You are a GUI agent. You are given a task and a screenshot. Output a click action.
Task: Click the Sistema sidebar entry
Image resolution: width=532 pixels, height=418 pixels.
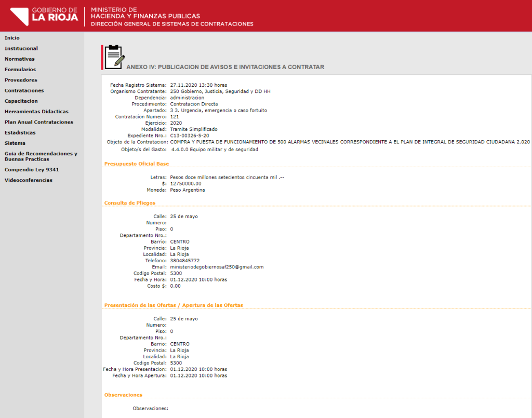15,143
